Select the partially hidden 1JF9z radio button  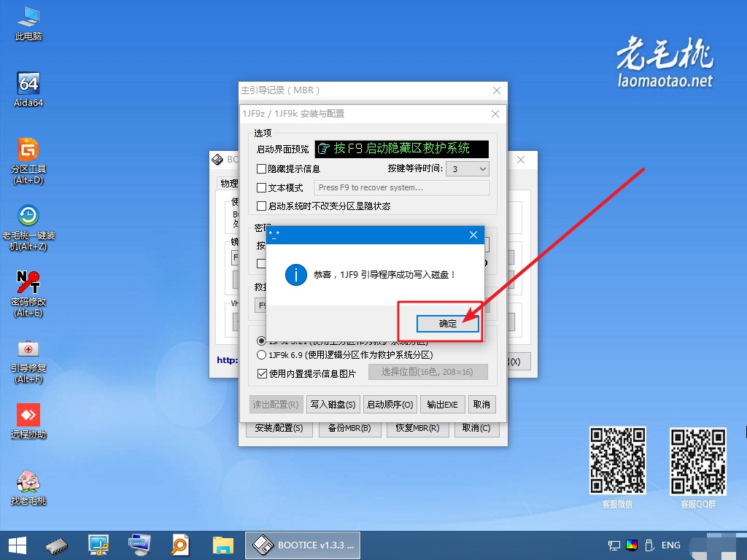point(261,341)
